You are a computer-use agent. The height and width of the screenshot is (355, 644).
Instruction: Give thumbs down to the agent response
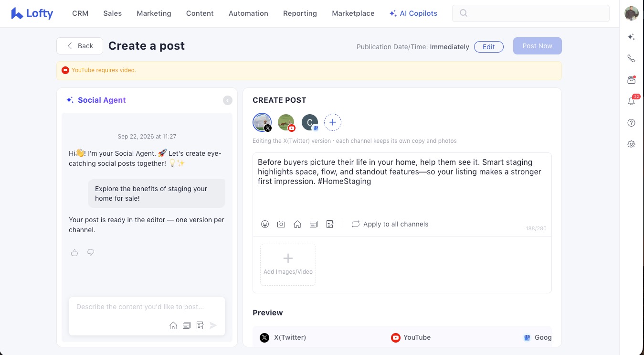(x=91, y=253)
